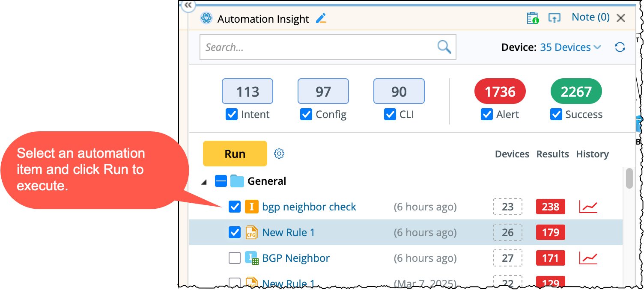Open the clipboard info icon in header
The height and width of the screenshot is (290, 644).
coord(533,18)
